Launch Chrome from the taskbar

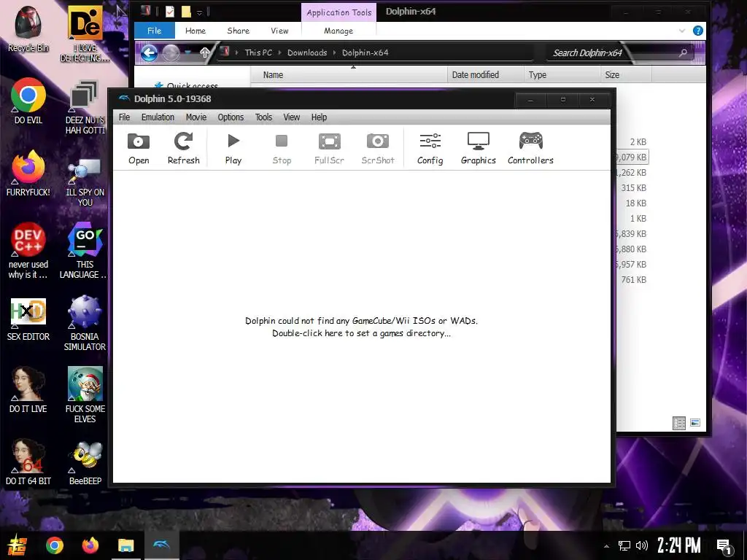(54, 545)
